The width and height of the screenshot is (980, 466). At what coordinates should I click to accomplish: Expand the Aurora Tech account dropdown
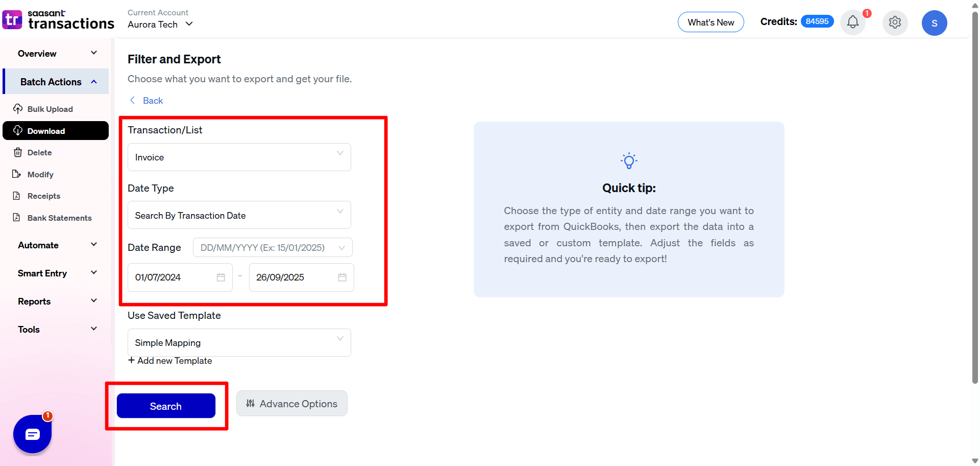(x=160, y=24)
